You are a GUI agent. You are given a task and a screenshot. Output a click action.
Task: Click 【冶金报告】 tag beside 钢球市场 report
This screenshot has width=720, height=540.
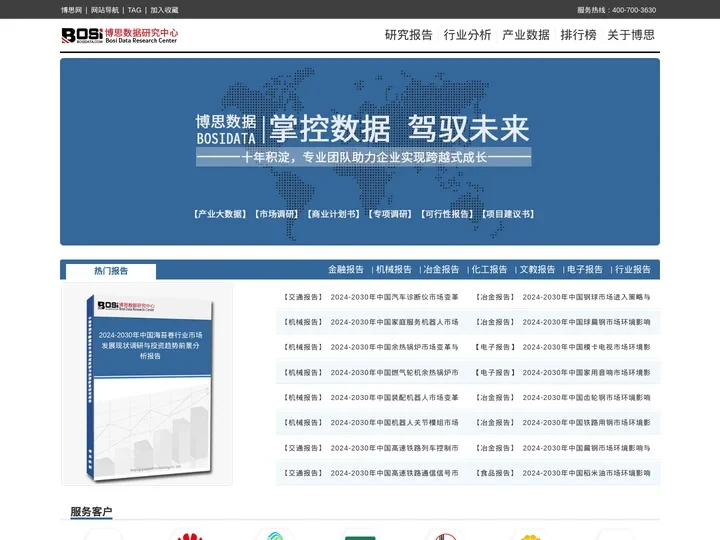[x=495, y=297]
